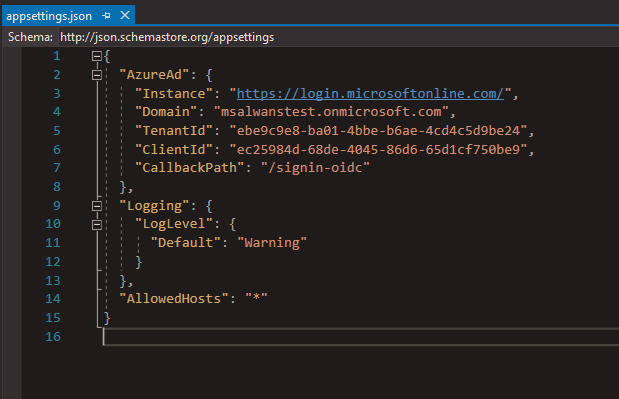
Task: Click the "CallbackPath" key
Action: (x=190, y=168)
